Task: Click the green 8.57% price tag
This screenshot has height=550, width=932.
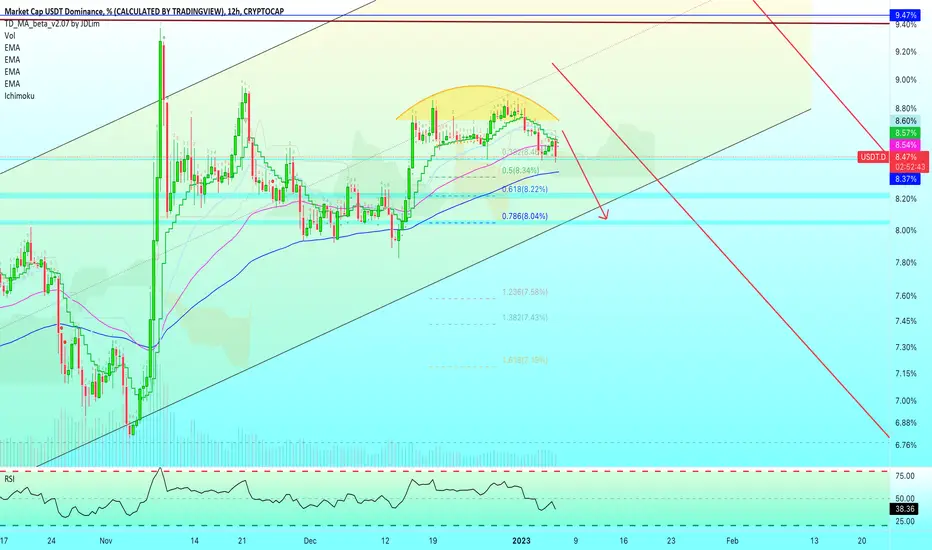Action: click(905, 133)
